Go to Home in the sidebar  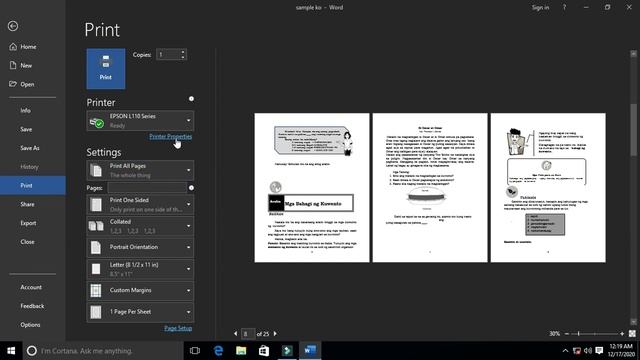point(33,47)
